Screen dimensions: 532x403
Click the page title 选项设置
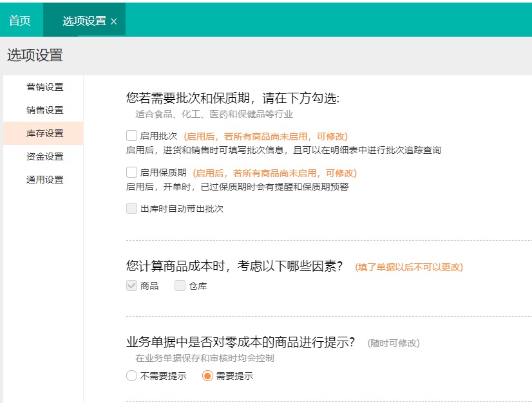[35, 55]
